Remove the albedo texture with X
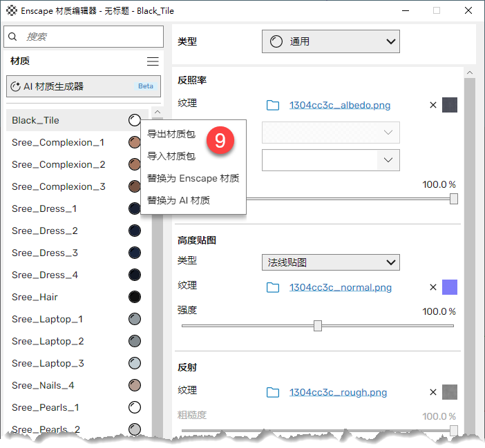Image resolution: width=485 pixels, height=448 pixels. 433,106
